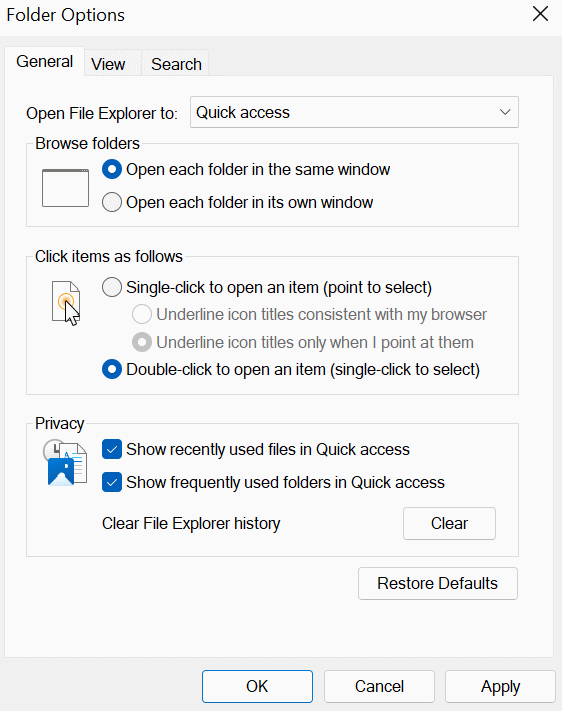Clear File Explorer history with Clear button
Image resolution: width=562 pixels, height=711 pixels.
pos(449,523)
